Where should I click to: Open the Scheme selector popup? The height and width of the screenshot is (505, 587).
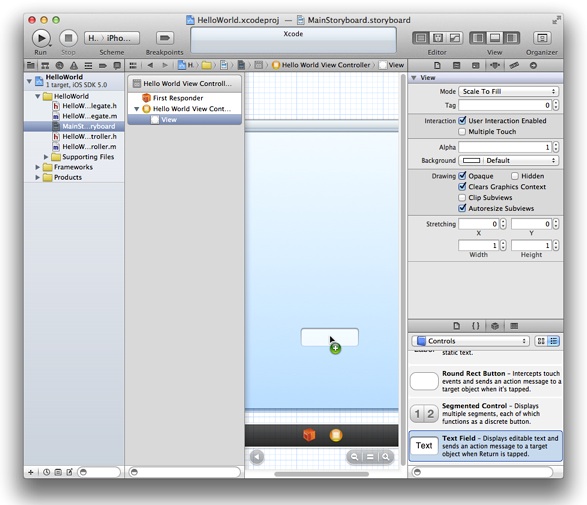[x=112, y=38]
